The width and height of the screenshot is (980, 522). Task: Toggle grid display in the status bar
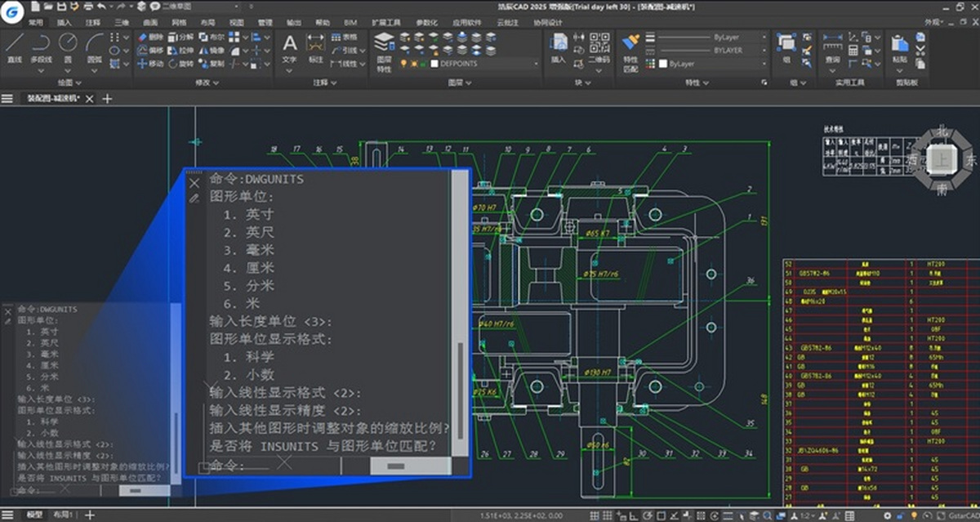607,515
